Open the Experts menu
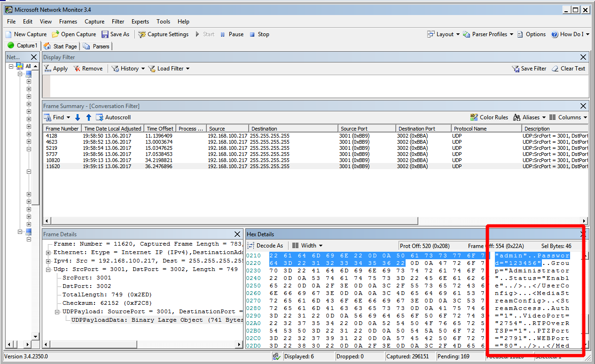 pyautogui.click(x=140, y=22)
